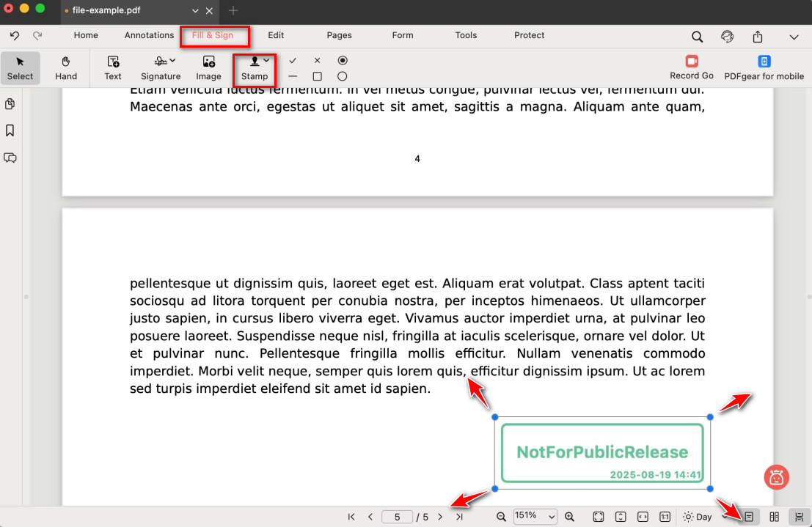
Task: Enable two-page side-by-side view
Action: [774, 517]
